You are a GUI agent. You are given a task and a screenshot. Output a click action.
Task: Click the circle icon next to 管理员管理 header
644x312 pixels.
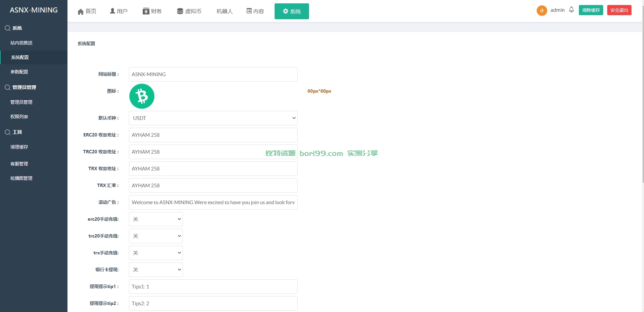point(7,88)
